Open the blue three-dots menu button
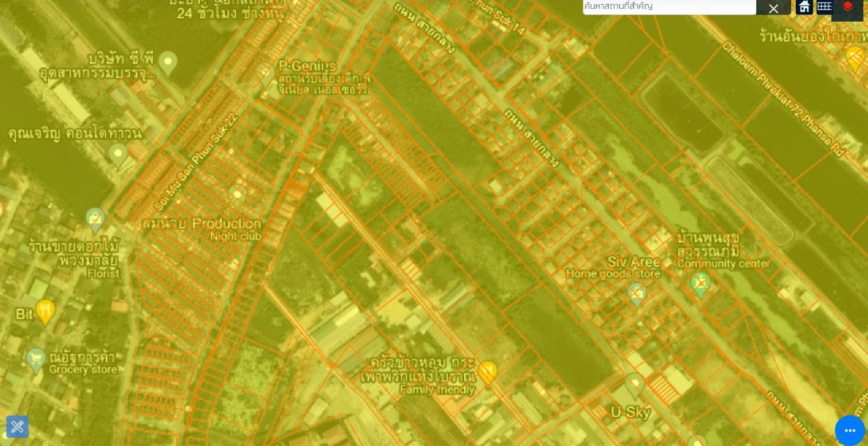 click(850, 430)
